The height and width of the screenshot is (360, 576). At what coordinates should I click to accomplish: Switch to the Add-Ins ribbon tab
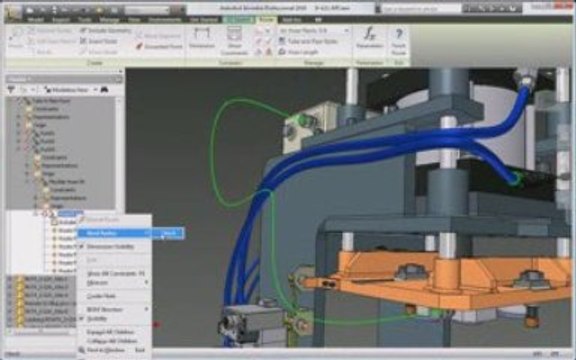click(292, 19)
